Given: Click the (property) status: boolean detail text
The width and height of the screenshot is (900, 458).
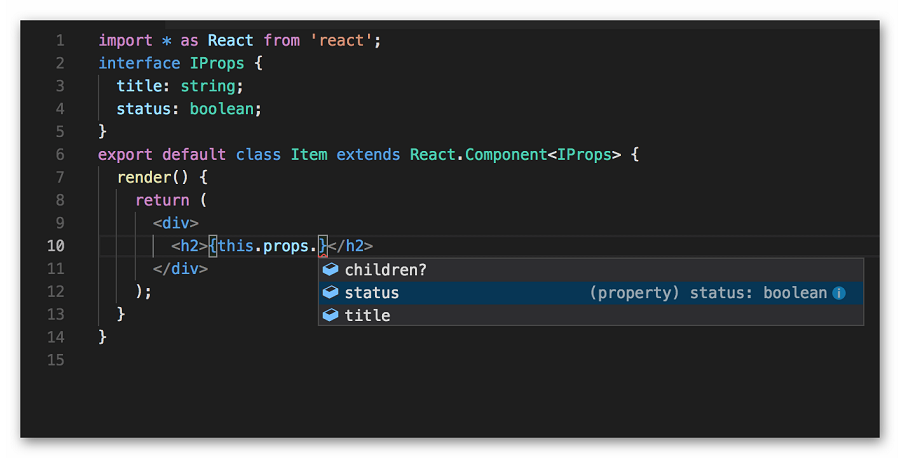Looking at the screenshot, I should [708, 293].
